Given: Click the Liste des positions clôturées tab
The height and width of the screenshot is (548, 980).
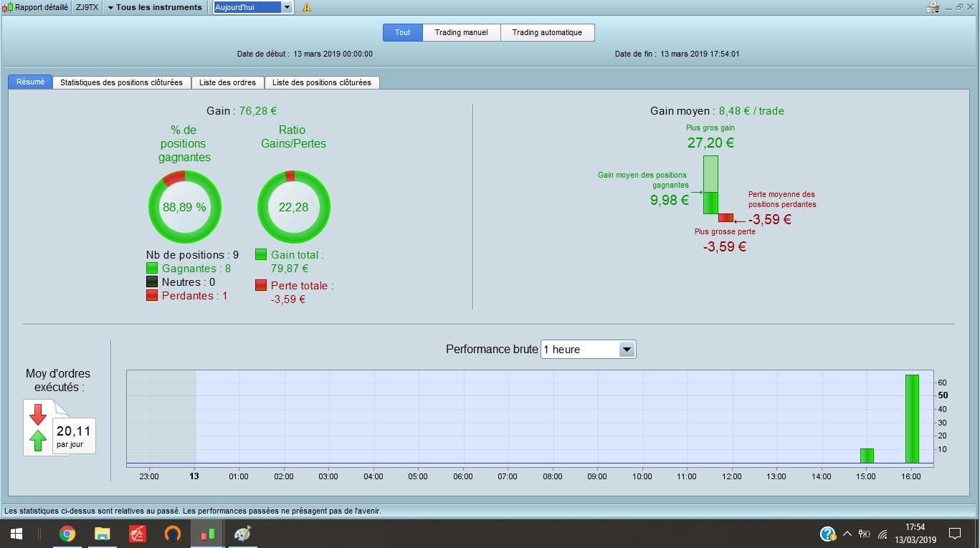Looking at the screenshot, I should pos(322,82).
